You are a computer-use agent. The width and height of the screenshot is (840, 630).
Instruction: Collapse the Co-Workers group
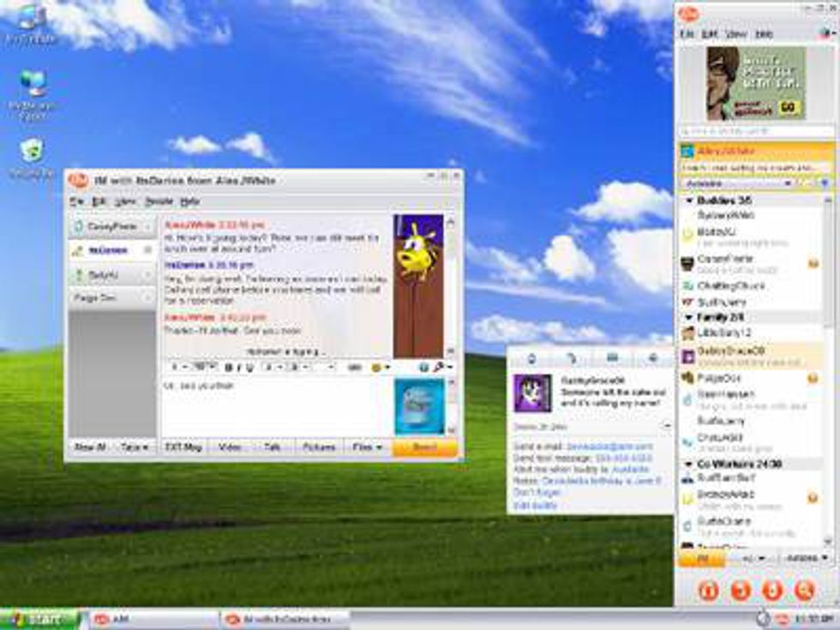[687, 464]
